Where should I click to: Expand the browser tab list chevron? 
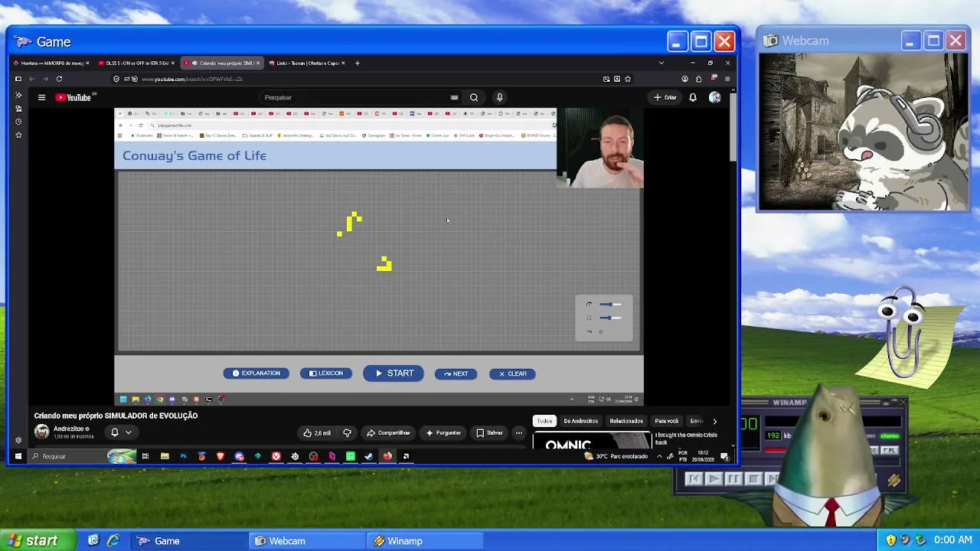[x=661, y=63]
